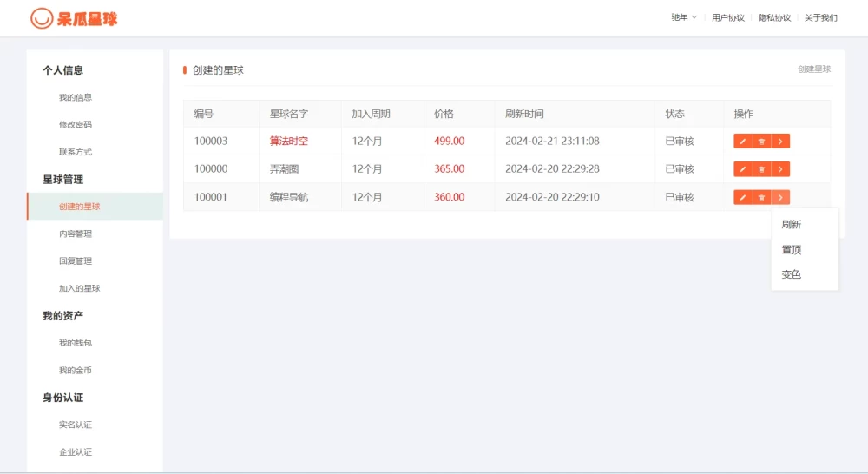
Task: Click the pencil icon for 编程导航
Action: pyautogui.click(x=743, y=197)
